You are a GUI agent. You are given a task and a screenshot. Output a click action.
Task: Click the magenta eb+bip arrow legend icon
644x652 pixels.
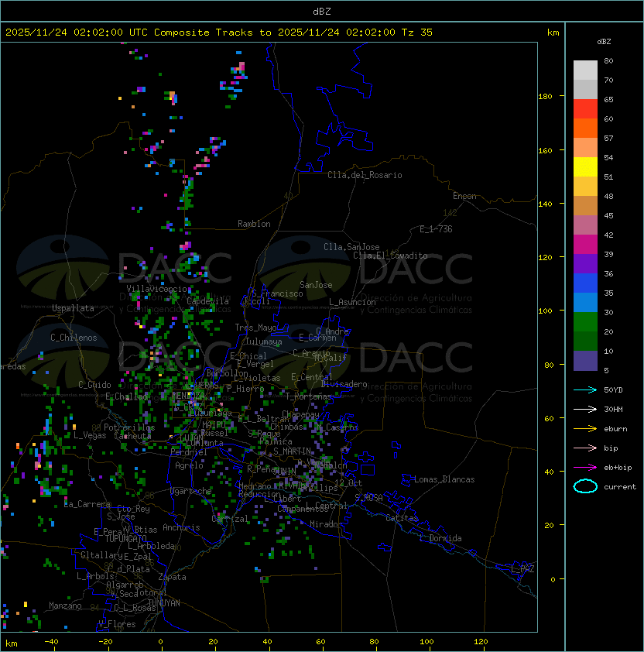[x=585, y=468]
